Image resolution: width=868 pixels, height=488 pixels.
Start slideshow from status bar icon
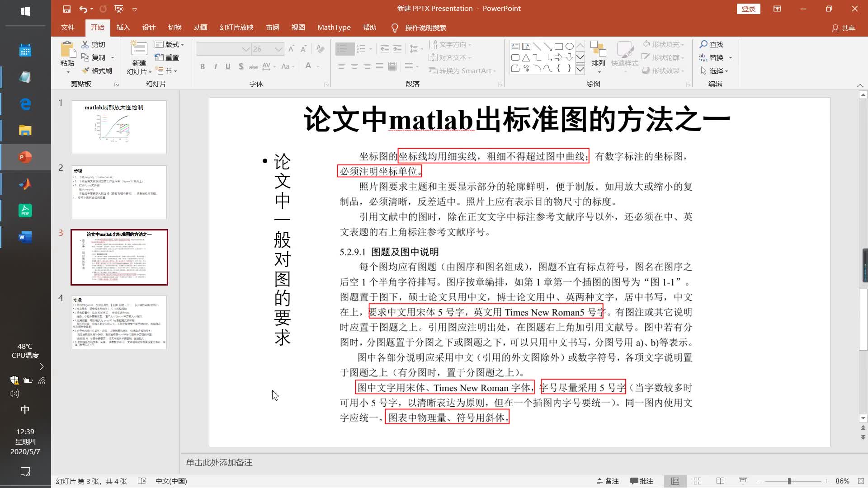[743, 481]
